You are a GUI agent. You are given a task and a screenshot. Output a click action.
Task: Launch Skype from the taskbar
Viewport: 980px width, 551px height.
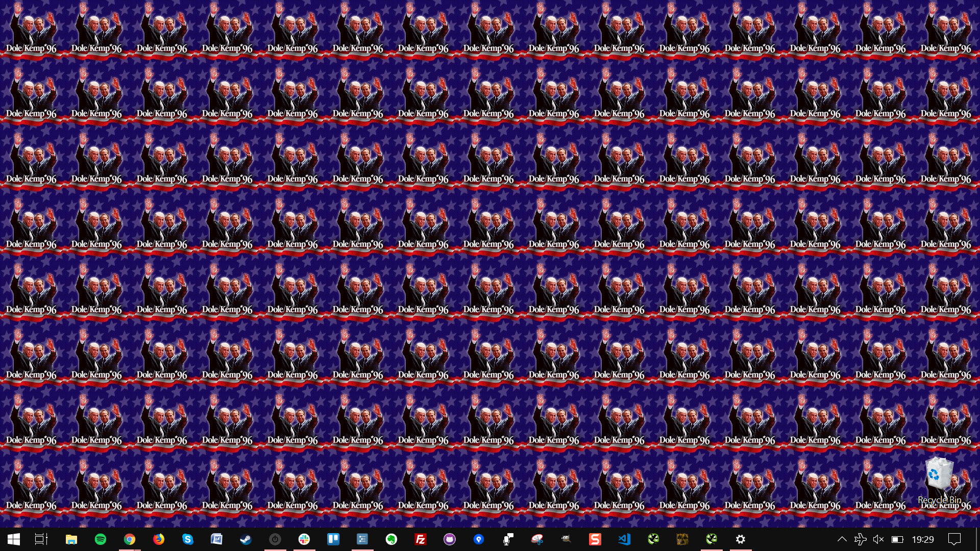188,539
